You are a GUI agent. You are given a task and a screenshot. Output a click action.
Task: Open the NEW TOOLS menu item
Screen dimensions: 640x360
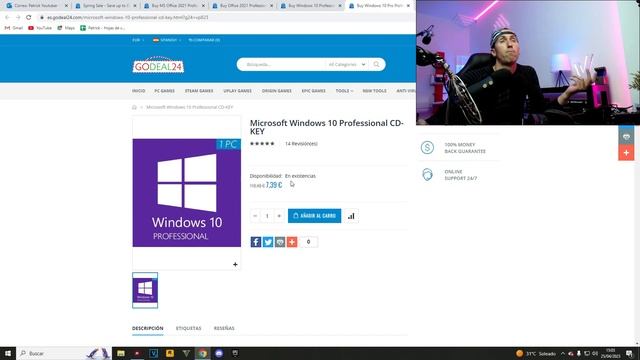click(x=375, y=91)
